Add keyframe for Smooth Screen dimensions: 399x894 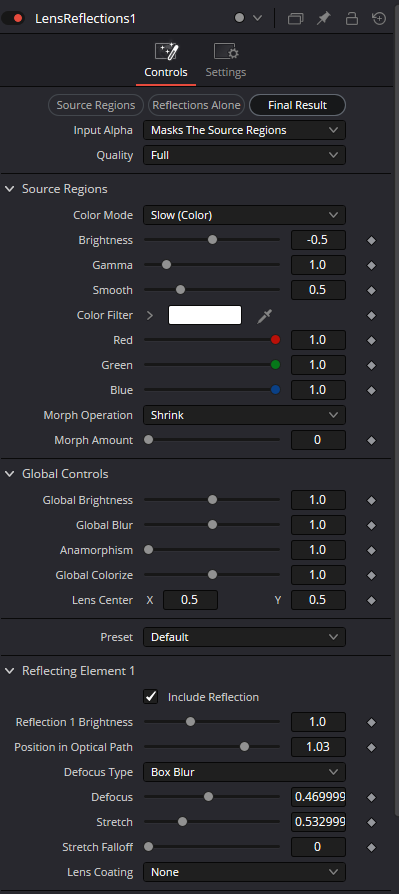coord(372,291)
